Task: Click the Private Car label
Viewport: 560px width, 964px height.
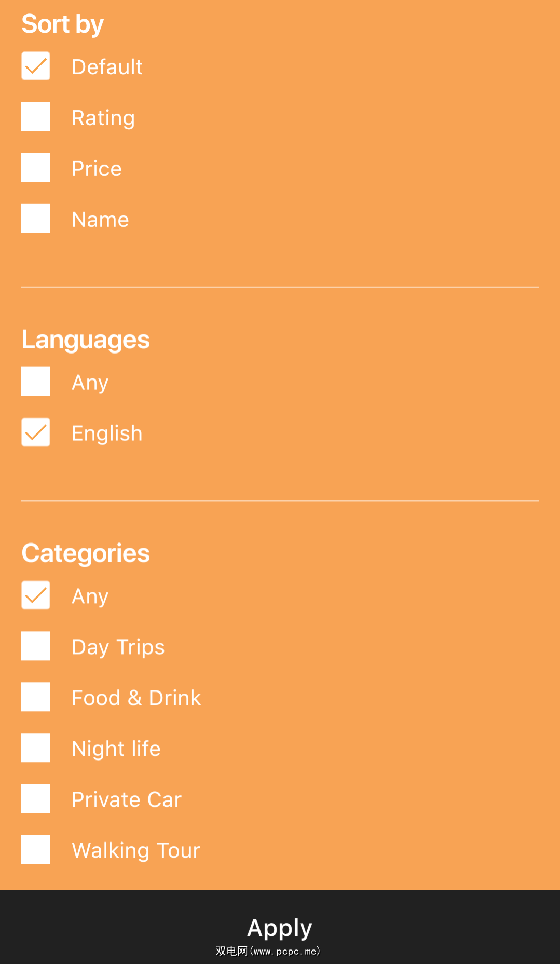Action: point(127,799)
